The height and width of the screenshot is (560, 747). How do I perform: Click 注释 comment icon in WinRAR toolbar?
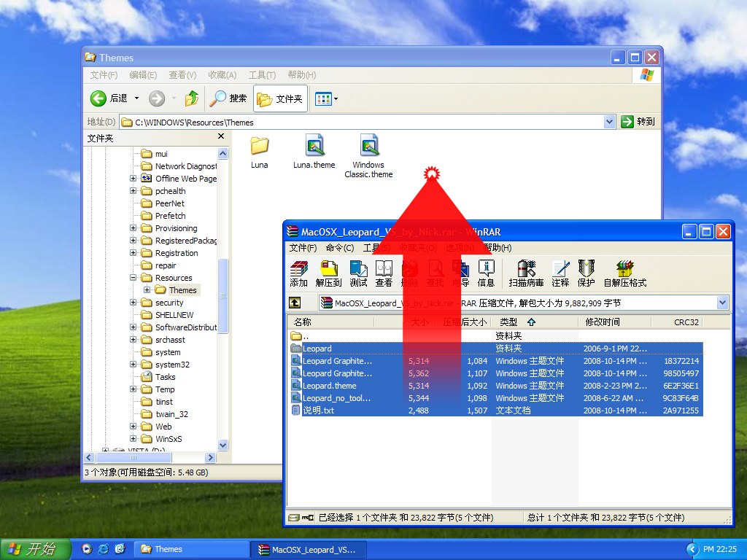point(560,274)
